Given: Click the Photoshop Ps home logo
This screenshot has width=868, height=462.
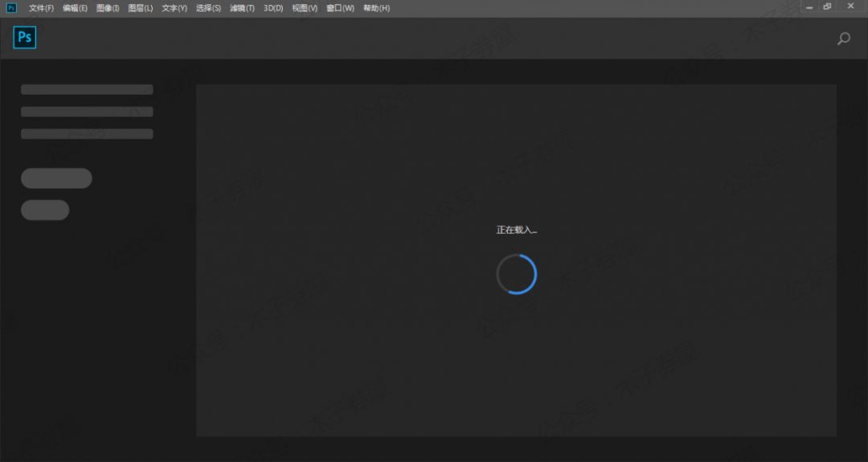Looking at the screenshot, I should (25, 37).
